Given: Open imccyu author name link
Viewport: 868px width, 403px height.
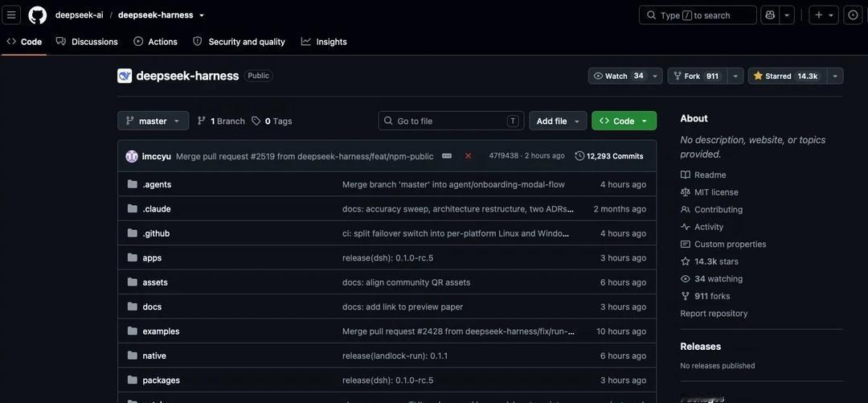Looking at the screenshot, I should (156, 156).
